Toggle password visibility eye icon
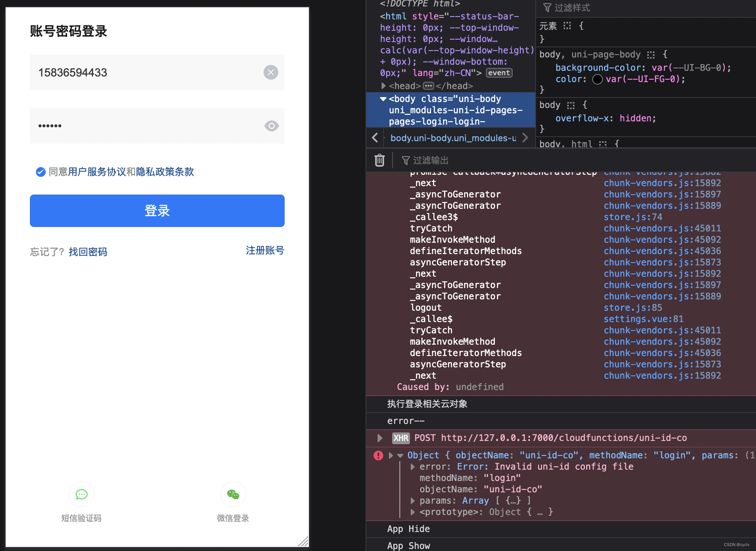756x551 pixels. 271,126
